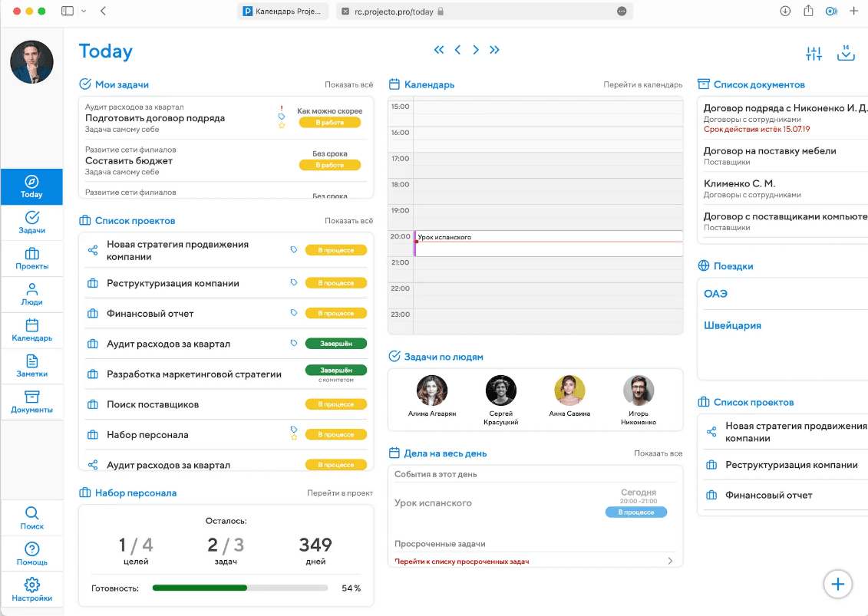Click Показать все for Дела на весь день
Image resolution: width=868 pixels, height=616 pixels.
(x=658, y=453)
